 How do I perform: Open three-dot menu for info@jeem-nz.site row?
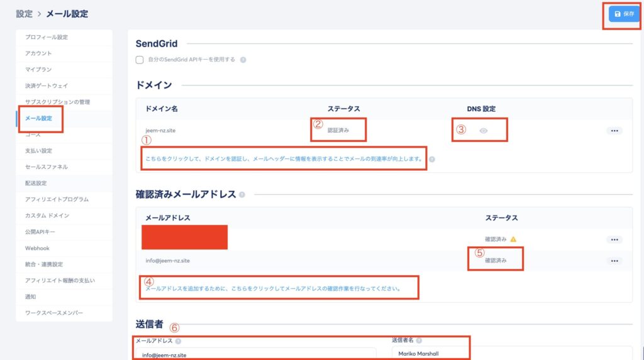pyautogui.click(x=614, y=261)
